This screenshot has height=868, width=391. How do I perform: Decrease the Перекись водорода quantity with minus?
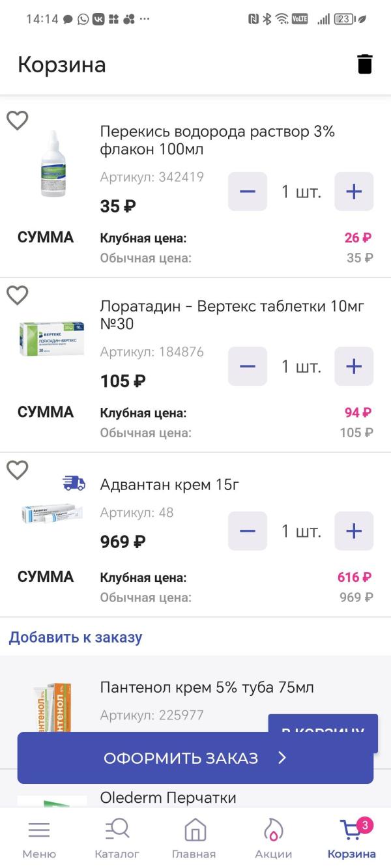[248, 192]
